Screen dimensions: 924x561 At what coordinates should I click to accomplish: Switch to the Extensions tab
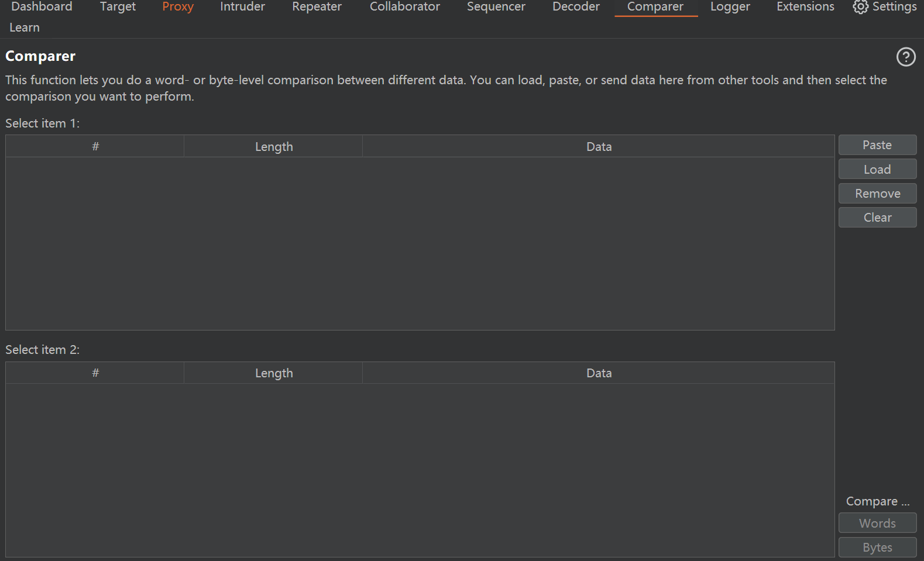tap(805, 7)
